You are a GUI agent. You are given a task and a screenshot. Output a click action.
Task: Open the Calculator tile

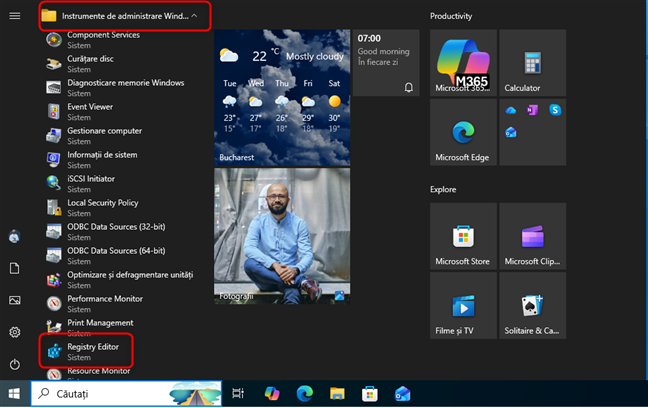(533, 63)
